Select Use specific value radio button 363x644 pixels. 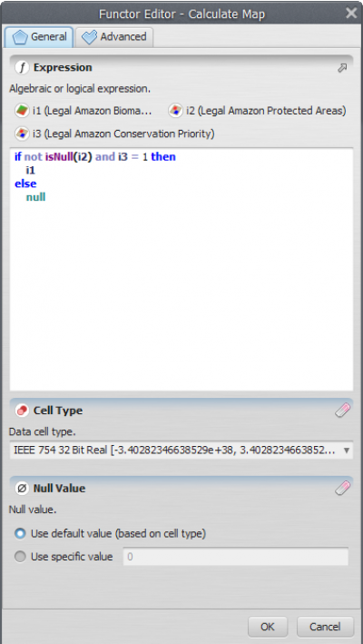click(x=20, y=557)
